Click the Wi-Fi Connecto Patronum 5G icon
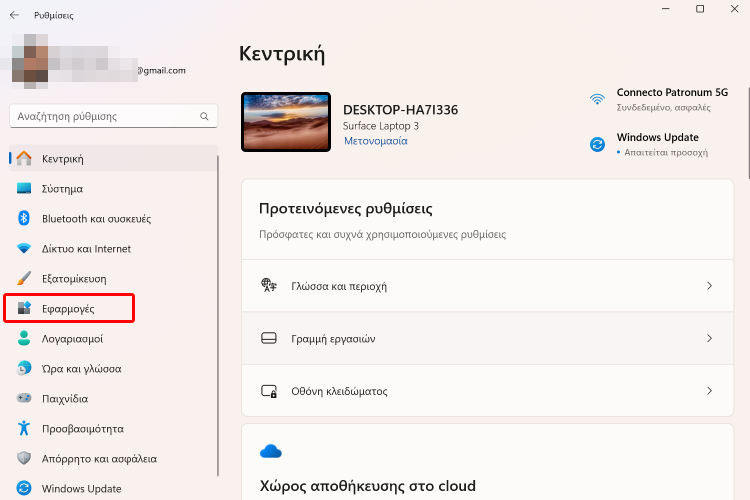 tap(597, 99)
